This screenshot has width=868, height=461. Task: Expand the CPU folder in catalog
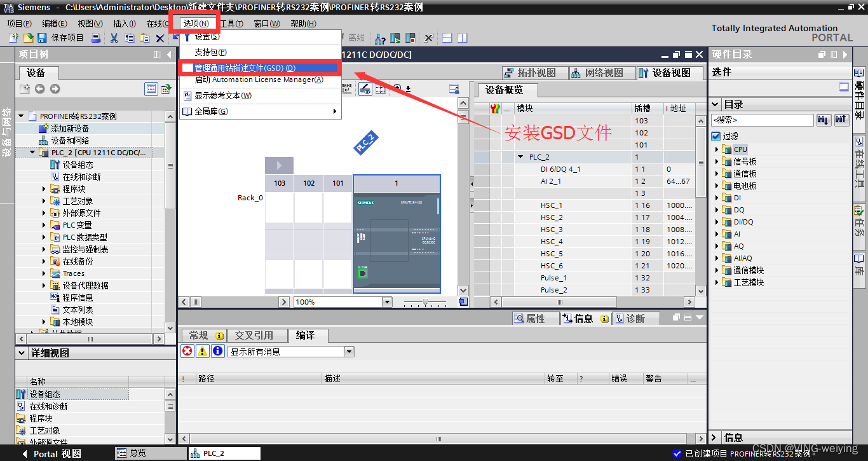pyautogui.click(x=717, y=149)
